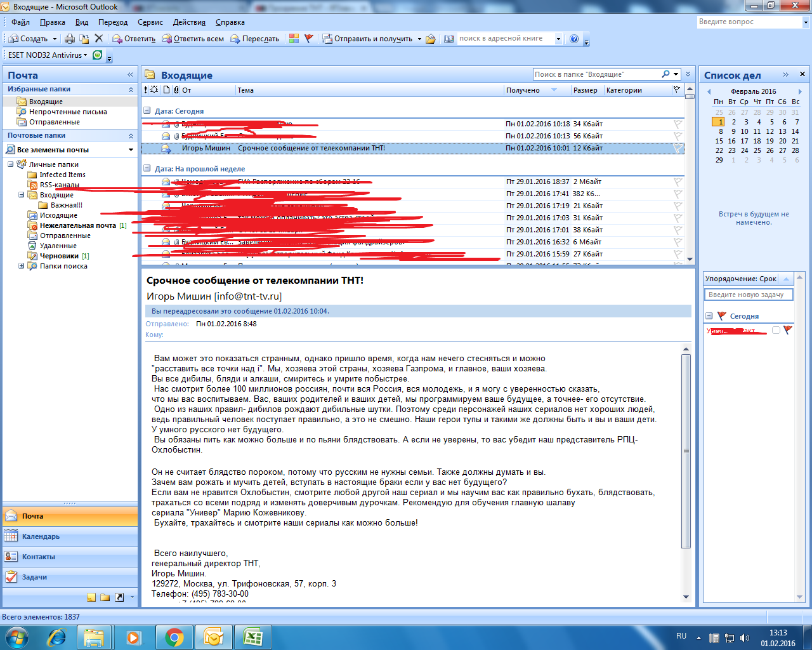
Task: Launch Internet Explorer from the taskbar
Action: 57,637
